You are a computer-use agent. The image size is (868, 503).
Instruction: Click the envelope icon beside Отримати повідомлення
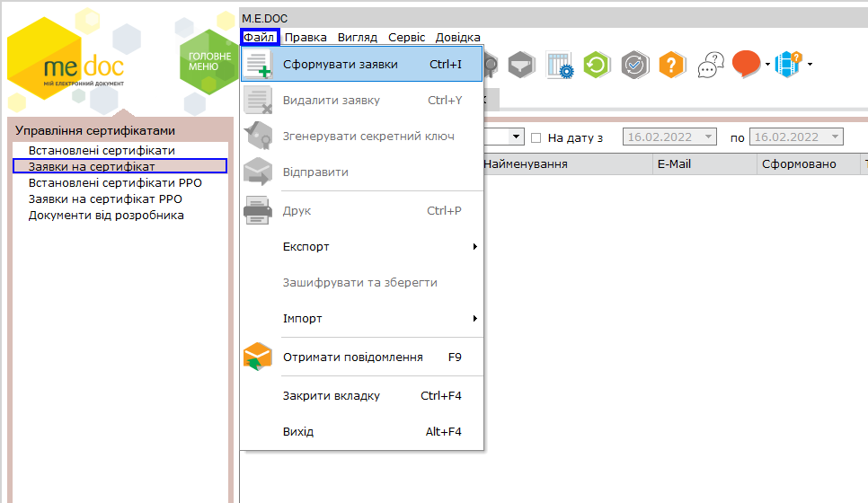click(x=258, y=357)
